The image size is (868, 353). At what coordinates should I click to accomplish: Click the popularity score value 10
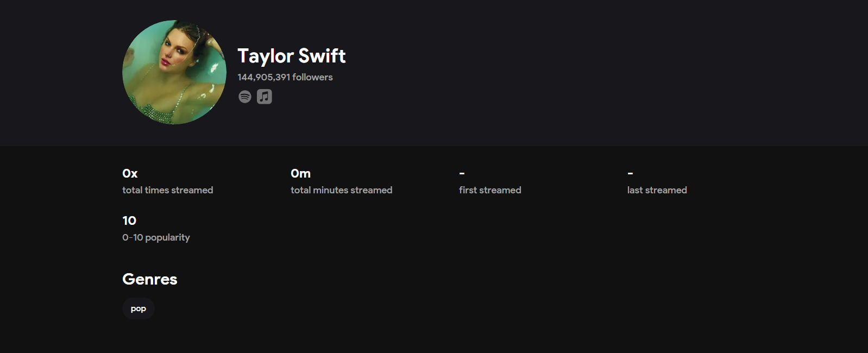[129, 220]
